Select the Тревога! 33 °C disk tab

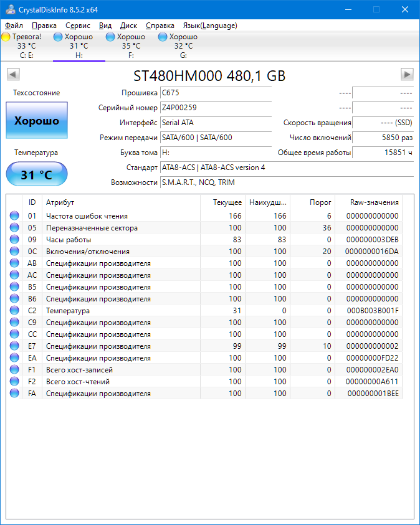coord(26,46)
